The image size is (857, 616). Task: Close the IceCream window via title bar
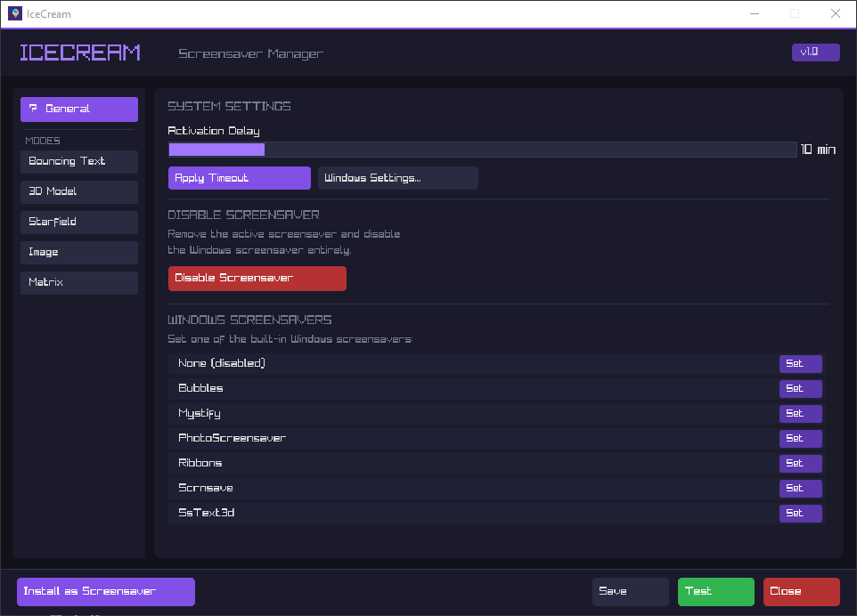836,13
